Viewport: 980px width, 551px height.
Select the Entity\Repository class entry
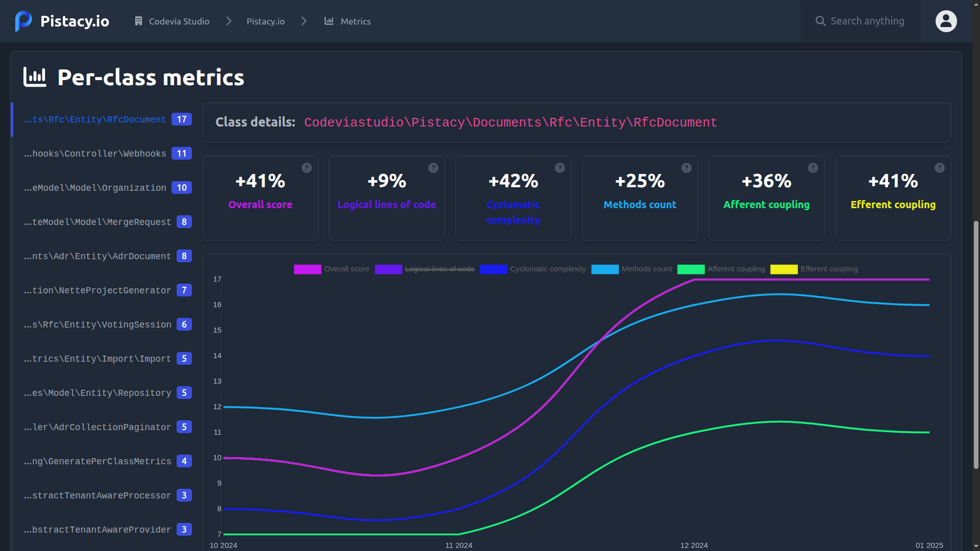coord(102,393)
